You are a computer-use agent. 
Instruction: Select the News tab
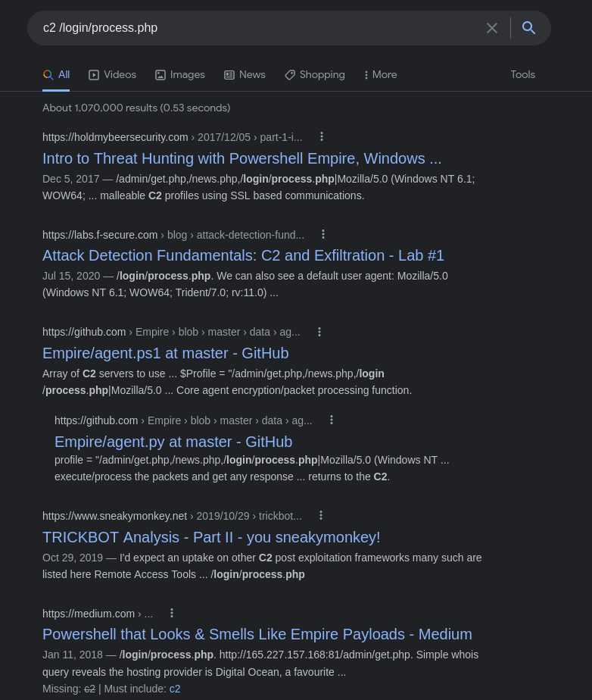(245, 75)
